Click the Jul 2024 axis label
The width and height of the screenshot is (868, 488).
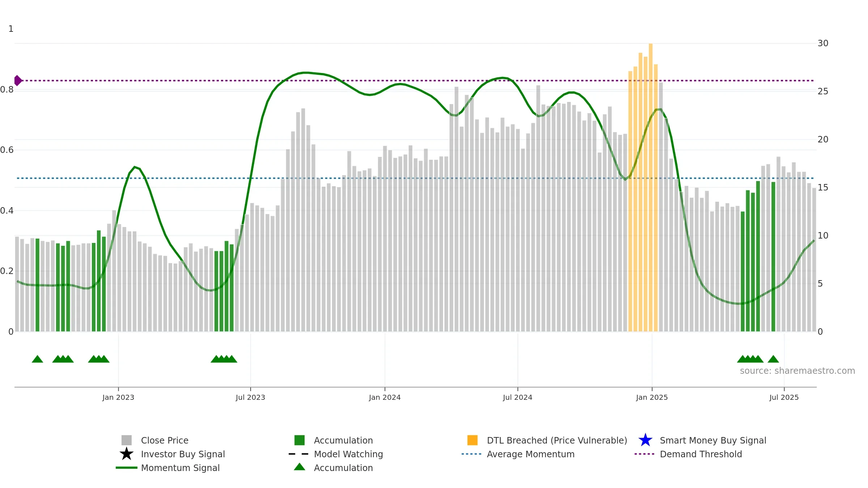[518, 398]
